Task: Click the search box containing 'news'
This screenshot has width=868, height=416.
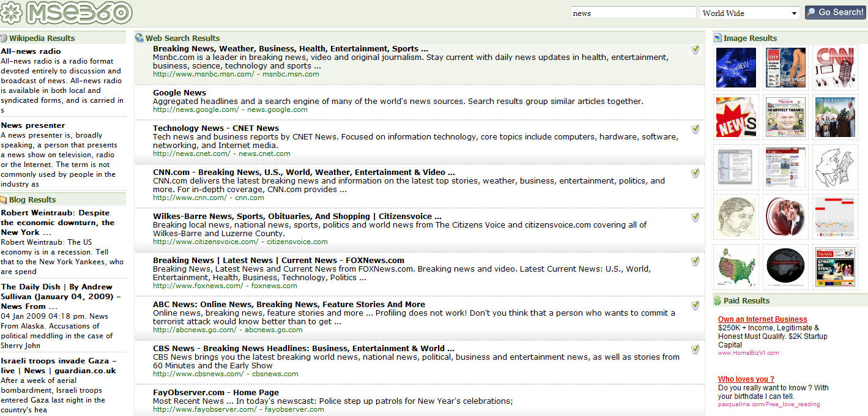Action: pyautogui.click(x=633, y=13)
